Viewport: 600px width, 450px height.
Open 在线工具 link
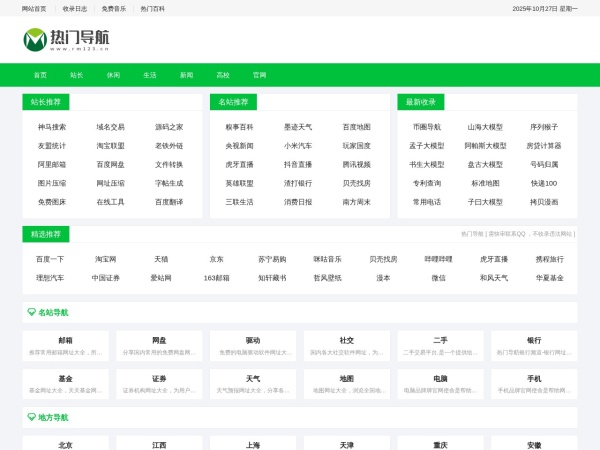point(111,202)
